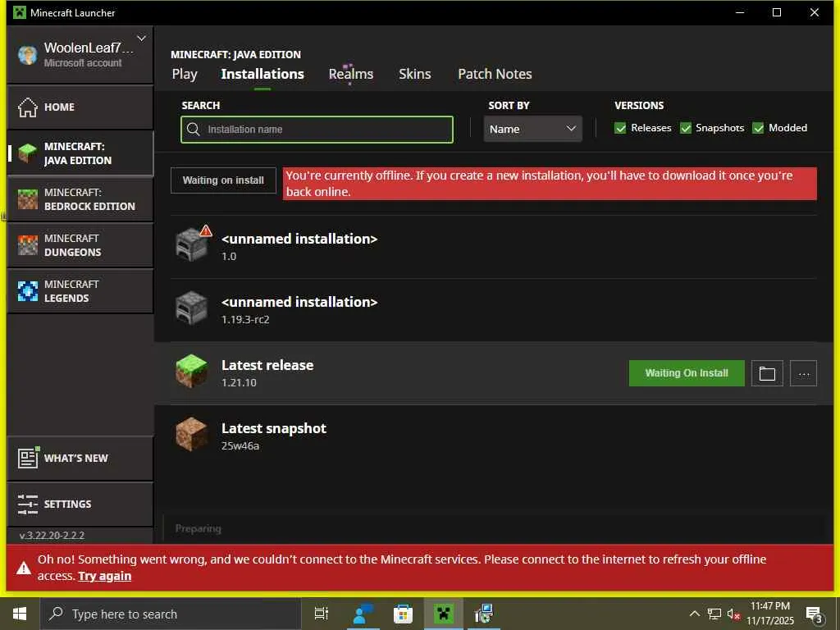The height and width of the screenshot is (630, 840).
Task: Switch to the Skins tab
Action: point(414,74)
